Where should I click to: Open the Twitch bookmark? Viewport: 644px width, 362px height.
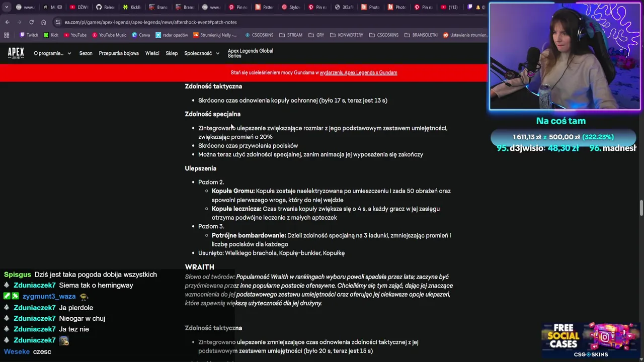[x=29, y=35]
